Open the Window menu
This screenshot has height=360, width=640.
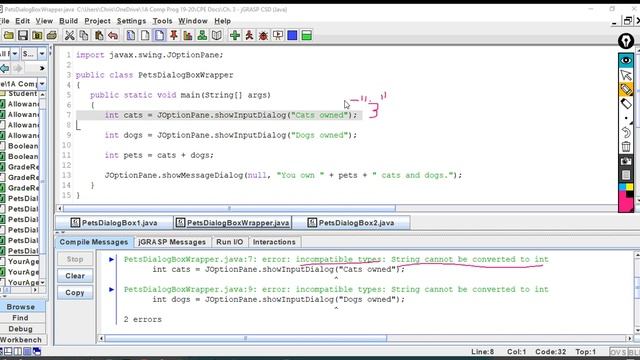click(193, 21)
